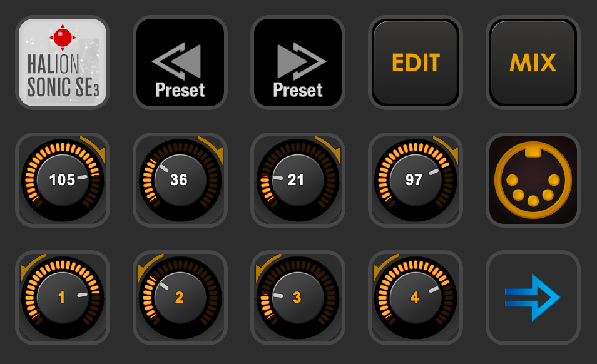Click the orange MIDI connector icon
The height and width of the screenshot is (364, 597).
pos(533,180)
